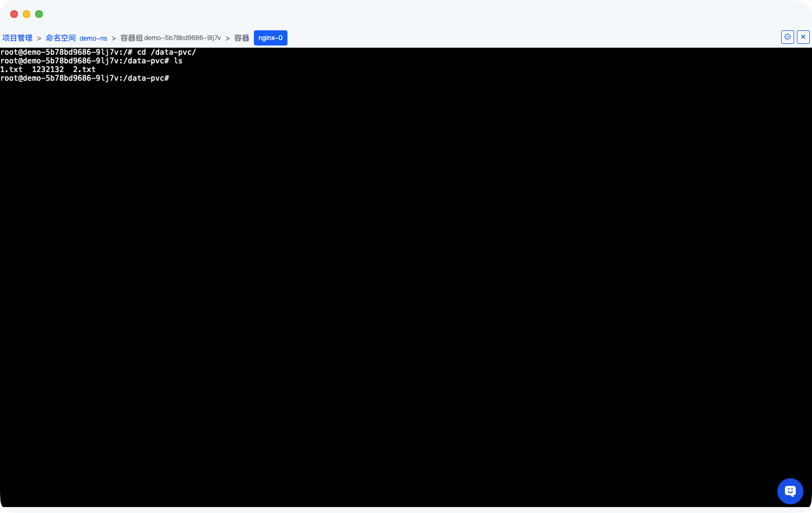Minimize window using the yellow button
This screenshot has height=513, width=812.
pos(27,14)
